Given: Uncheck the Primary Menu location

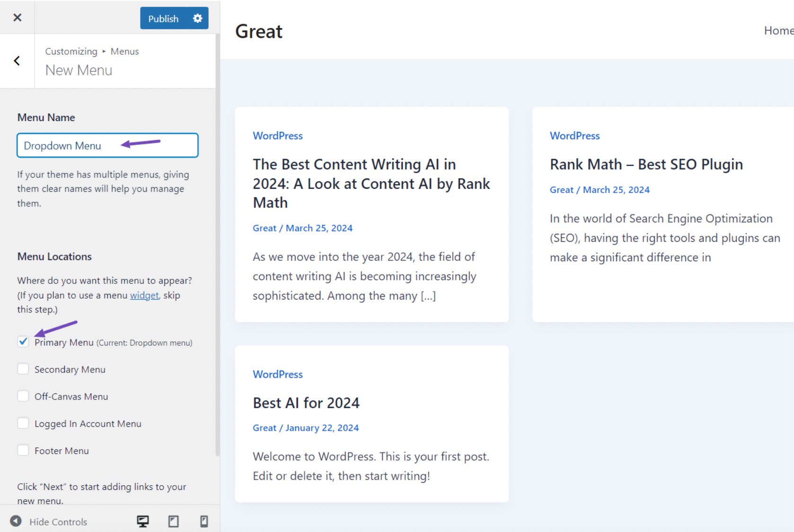Looking at the screenshot, I should point(23,342).
